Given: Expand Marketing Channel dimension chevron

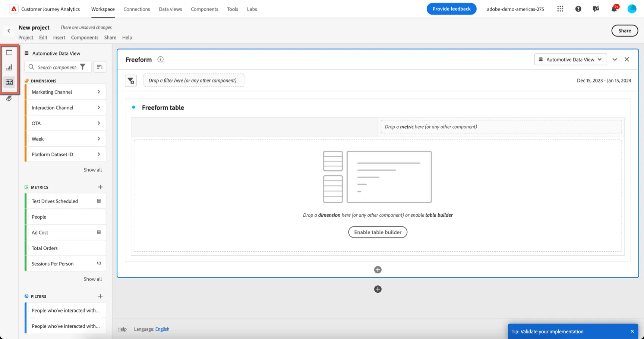Looking at the screenshot, I should coord(99,92).
